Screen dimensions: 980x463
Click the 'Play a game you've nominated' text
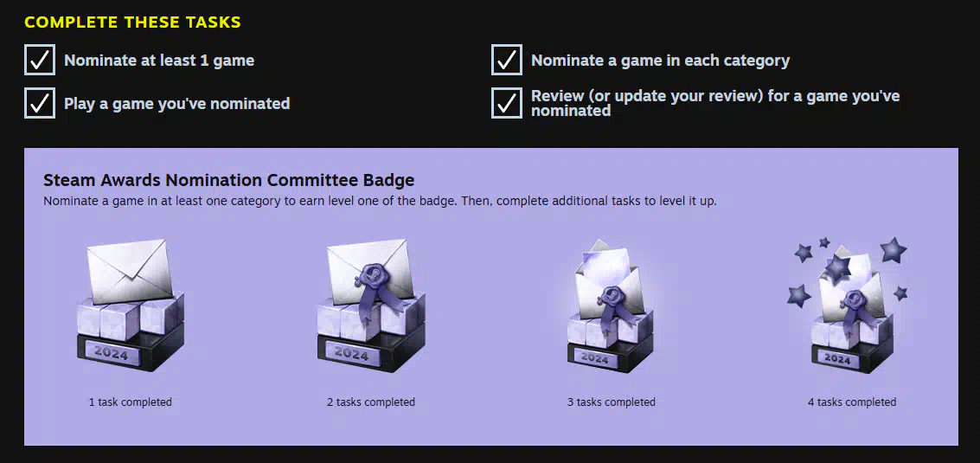(x=176, y=104)
